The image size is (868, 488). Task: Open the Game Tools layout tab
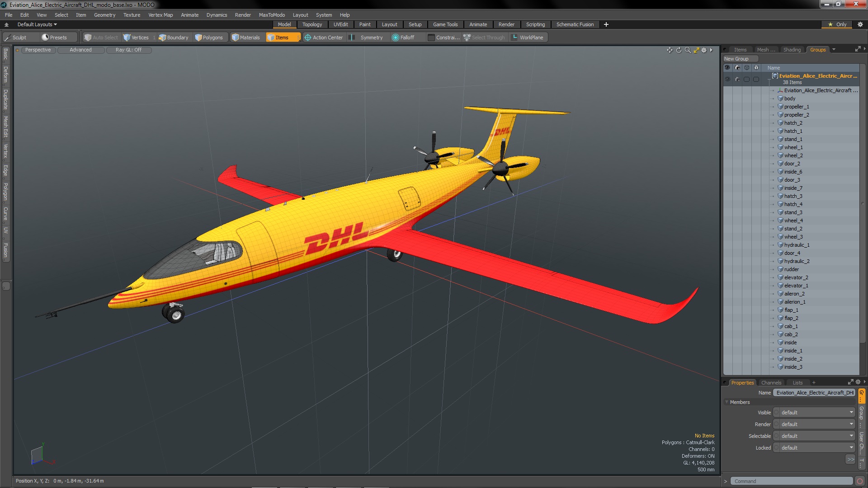(445, 24)
